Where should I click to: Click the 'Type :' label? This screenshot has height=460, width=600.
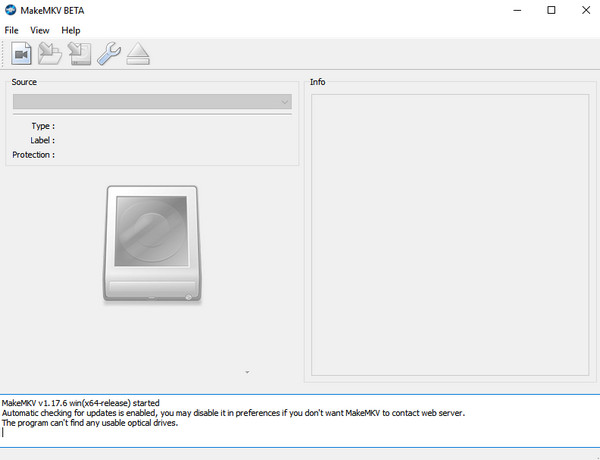tap(43, 126)
